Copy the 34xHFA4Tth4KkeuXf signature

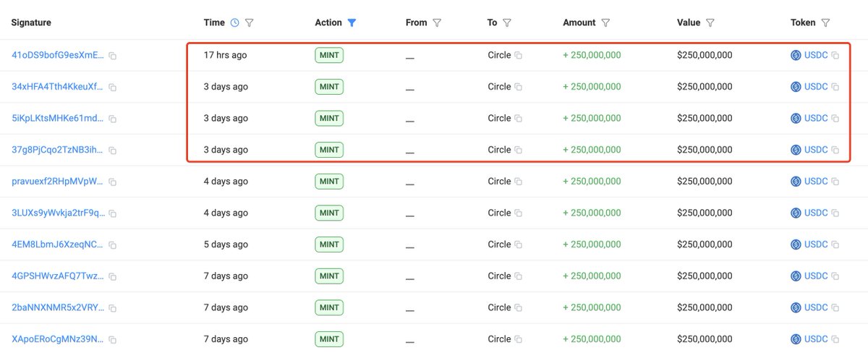[113, 87]
